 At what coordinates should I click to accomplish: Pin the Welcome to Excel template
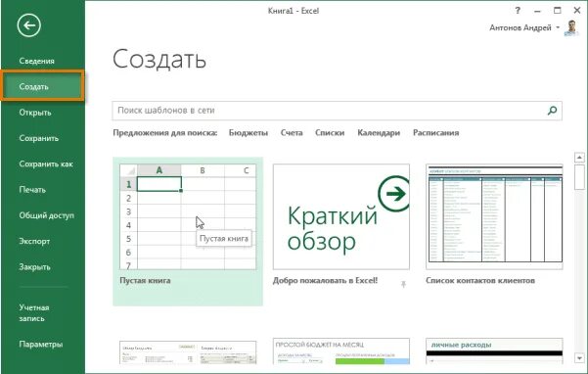point(403,284)
